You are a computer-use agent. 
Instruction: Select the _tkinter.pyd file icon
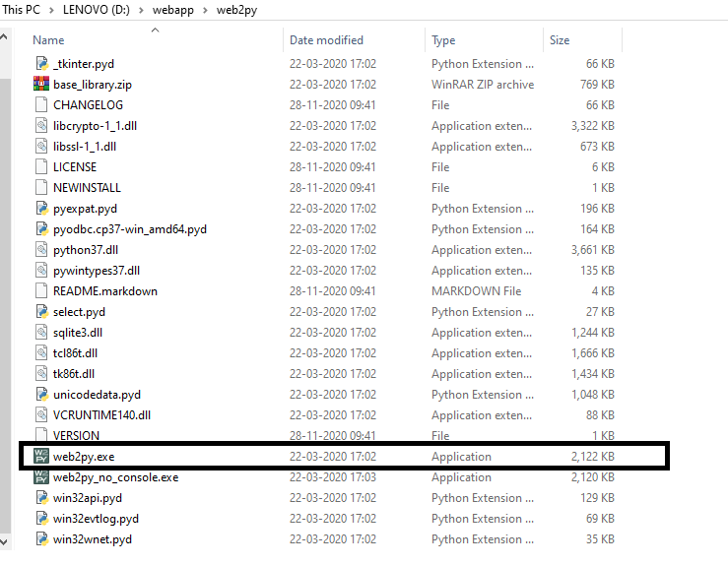tap(41, 64)
